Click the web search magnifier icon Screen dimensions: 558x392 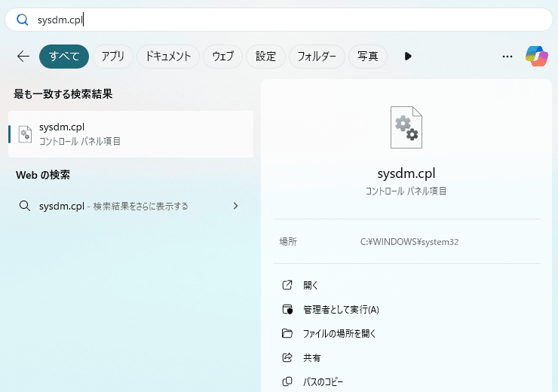(x=25, y=206)
